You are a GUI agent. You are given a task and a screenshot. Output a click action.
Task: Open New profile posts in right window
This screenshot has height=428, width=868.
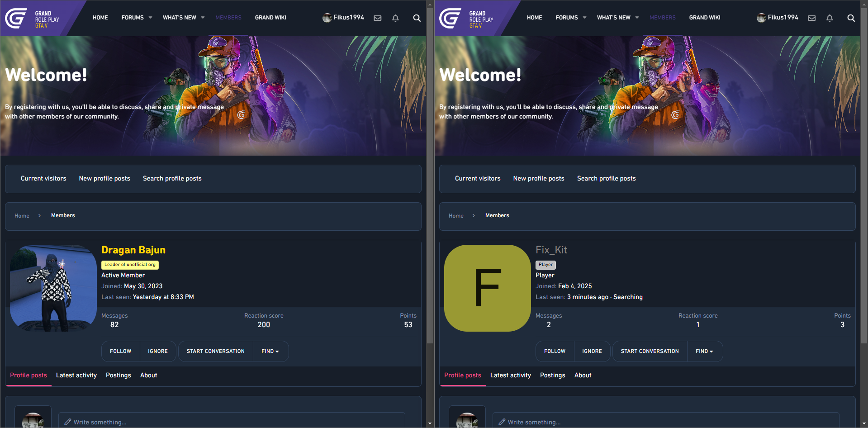click(x=539, y=178)
